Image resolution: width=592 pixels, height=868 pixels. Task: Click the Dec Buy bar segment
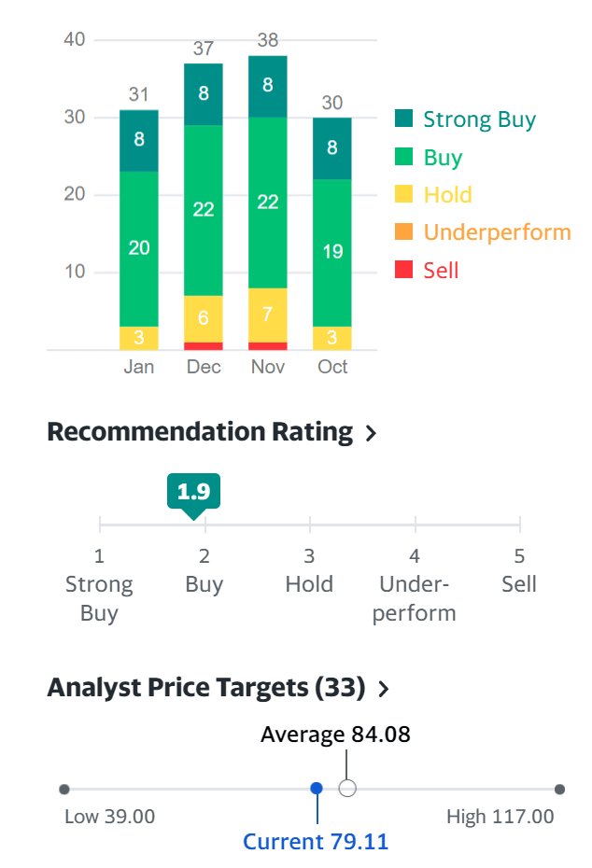coord(204,210)
